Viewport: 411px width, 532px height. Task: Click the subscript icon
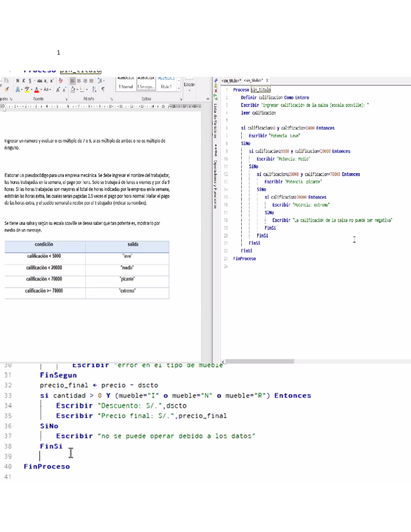point(46,81)
